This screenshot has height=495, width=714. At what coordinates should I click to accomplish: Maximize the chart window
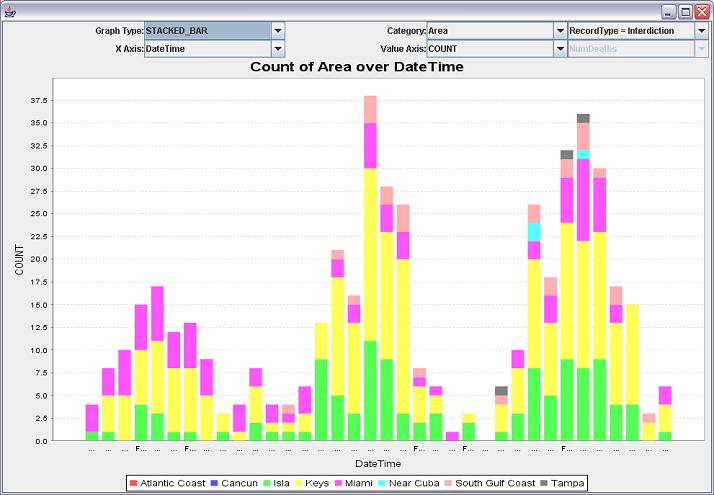point(685,12)
